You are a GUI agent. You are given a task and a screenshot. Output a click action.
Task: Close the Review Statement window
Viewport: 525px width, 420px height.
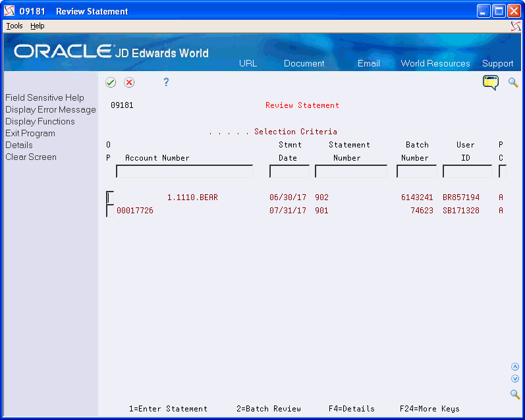pyautogui.click(x=514, y=11)
